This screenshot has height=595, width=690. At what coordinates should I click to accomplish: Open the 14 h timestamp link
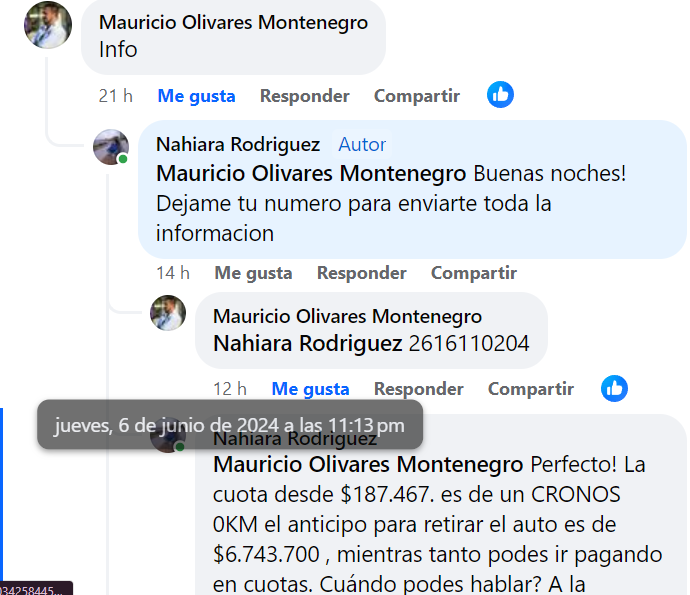(x=173, y=273)
